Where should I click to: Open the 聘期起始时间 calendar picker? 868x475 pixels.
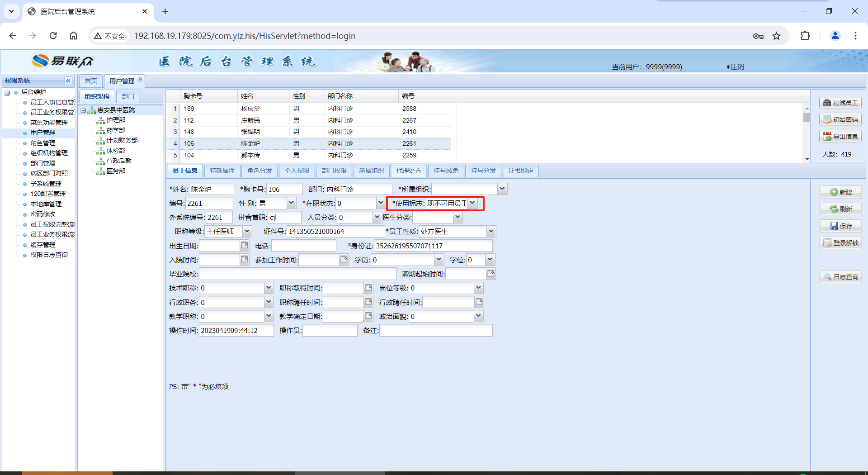coord(491,274)
